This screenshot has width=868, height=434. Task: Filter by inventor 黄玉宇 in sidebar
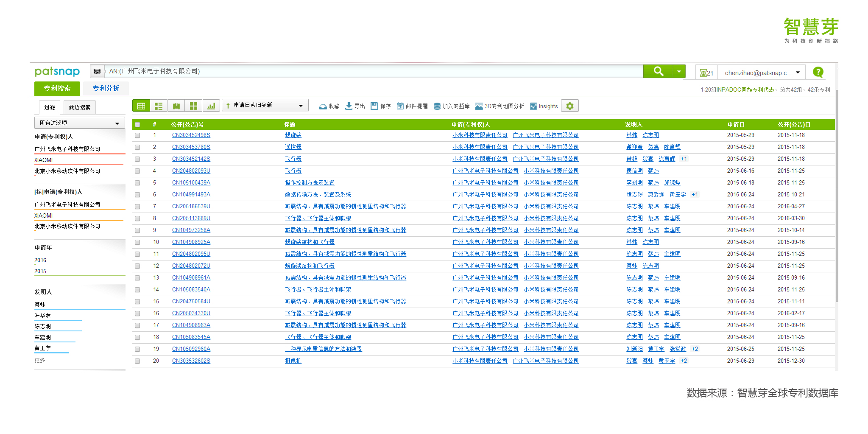coord(42,348)
